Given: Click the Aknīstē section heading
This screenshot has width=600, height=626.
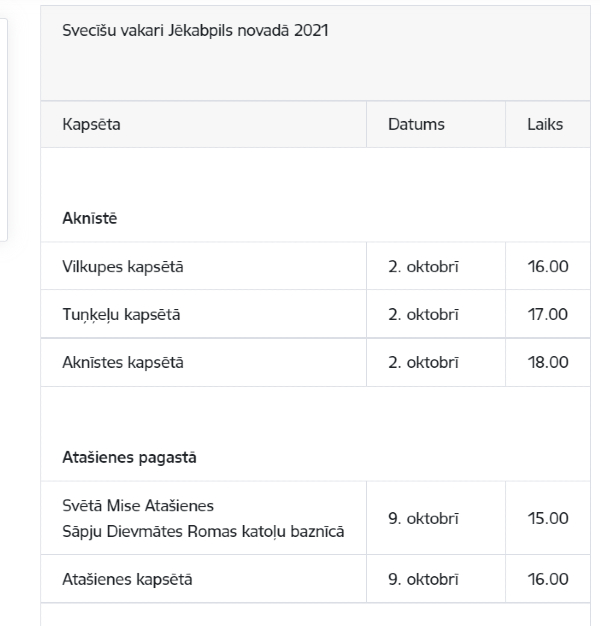Looking at the screenshot, I should pos(90,218).
